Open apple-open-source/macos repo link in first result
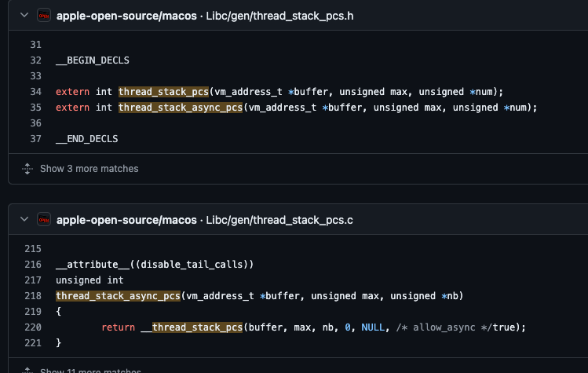The image size is (588, 373). 126,16
